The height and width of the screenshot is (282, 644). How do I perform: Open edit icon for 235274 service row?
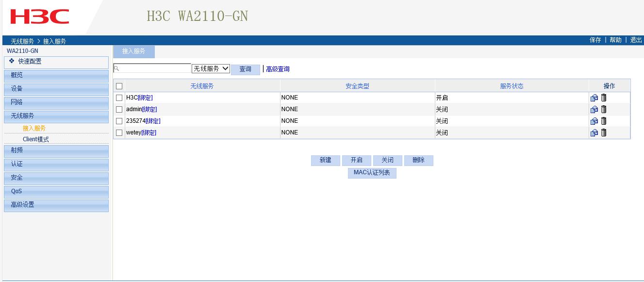point(594,121)
